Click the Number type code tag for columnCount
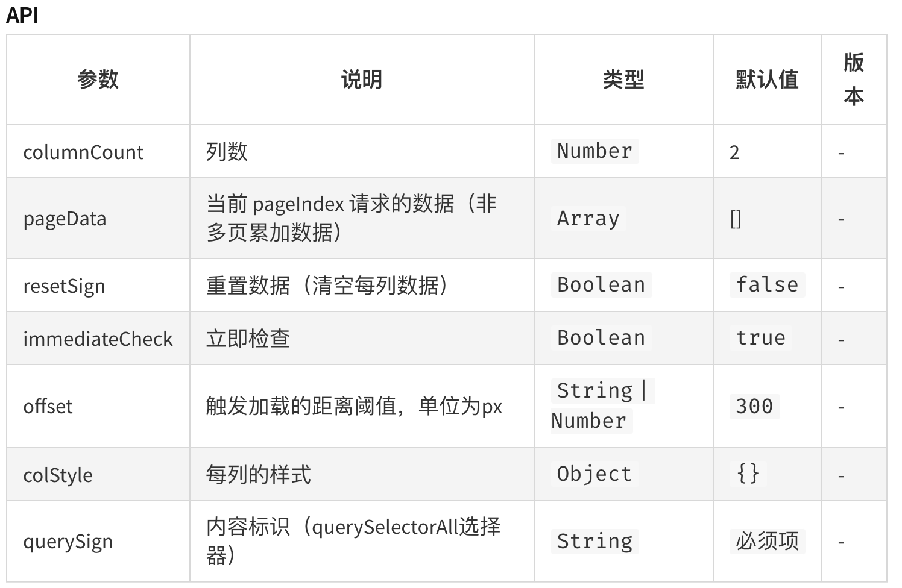Image resolution: width=902 pixels, height=588 pixels. click(x=594, y=151)
